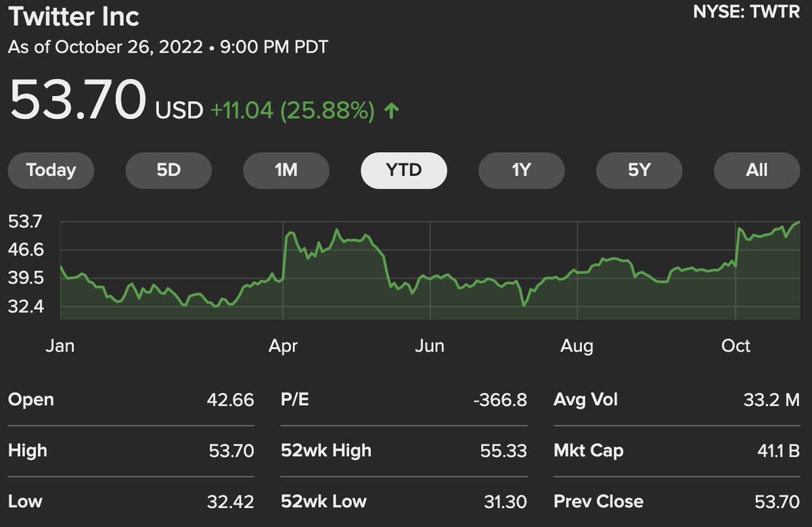This screenshot has height=527, width=812.
Task: Click the +11.04 (25.88%) change text
Action: click(292, 111)
